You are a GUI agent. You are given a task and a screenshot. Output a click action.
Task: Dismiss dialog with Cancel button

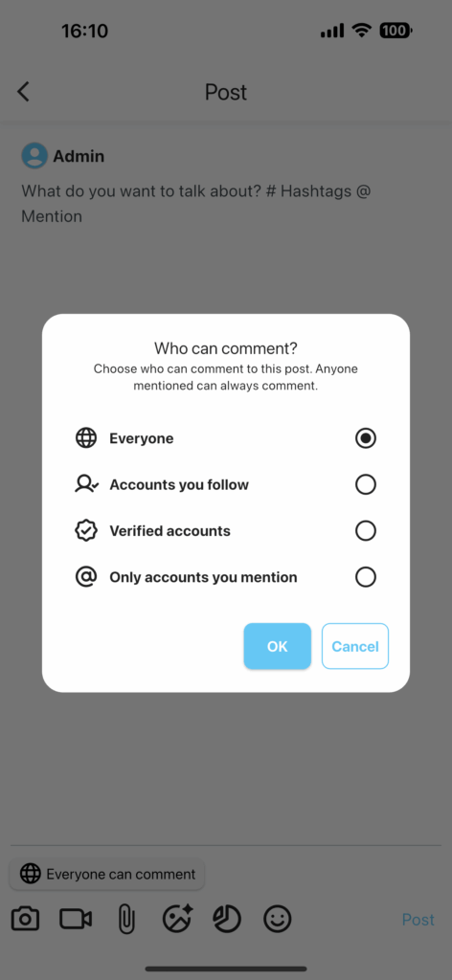tap(355, 646)
